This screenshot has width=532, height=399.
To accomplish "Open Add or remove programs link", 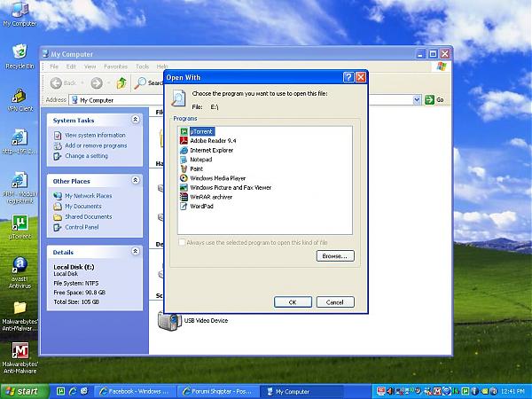I will coord(96,145).
